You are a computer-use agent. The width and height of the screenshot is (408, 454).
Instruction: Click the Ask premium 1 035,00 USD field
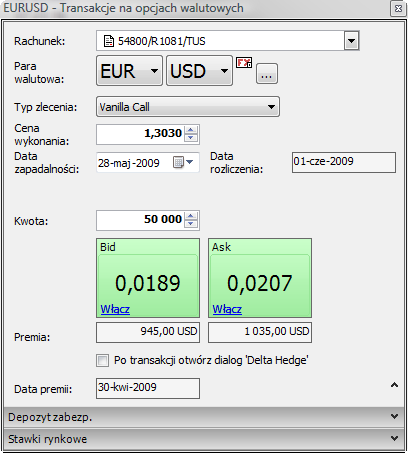point(260,332)
